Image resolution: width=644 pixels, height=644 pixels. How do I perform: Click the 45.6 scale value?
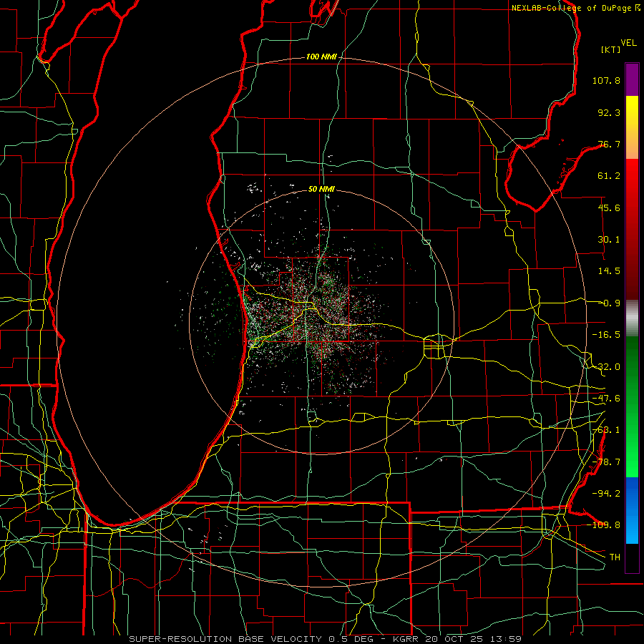pos(609,208)
